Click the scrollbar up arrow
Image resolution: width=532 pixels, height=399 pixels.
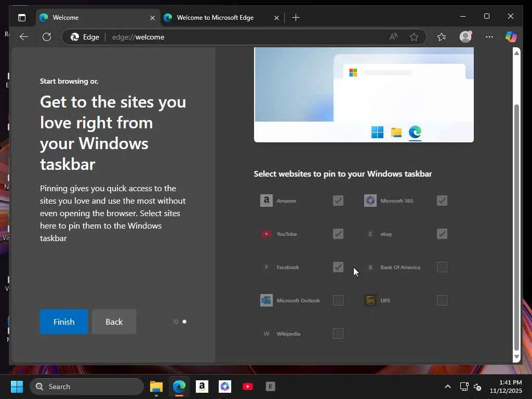[x=516, y=53]
